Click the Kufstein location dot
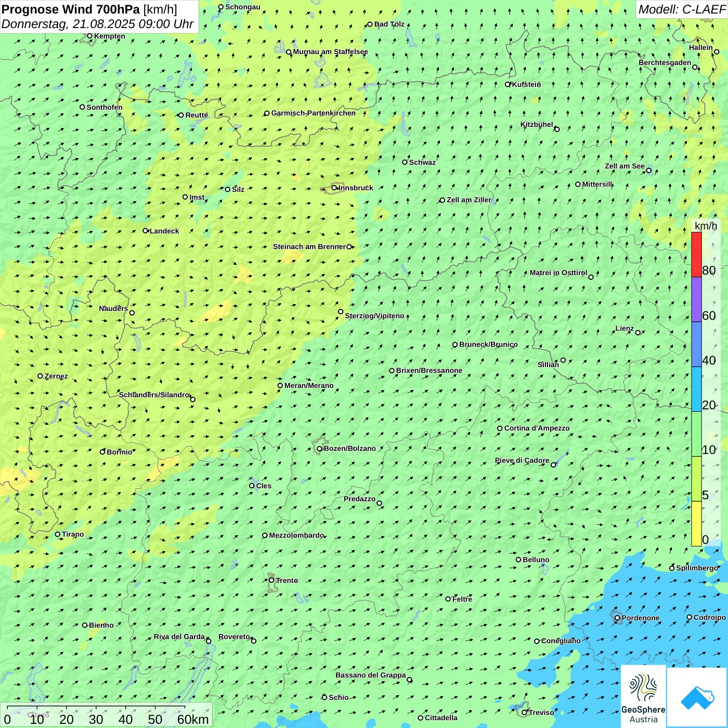The height and width of the screenshot is (728, 728). click(508, 84)
